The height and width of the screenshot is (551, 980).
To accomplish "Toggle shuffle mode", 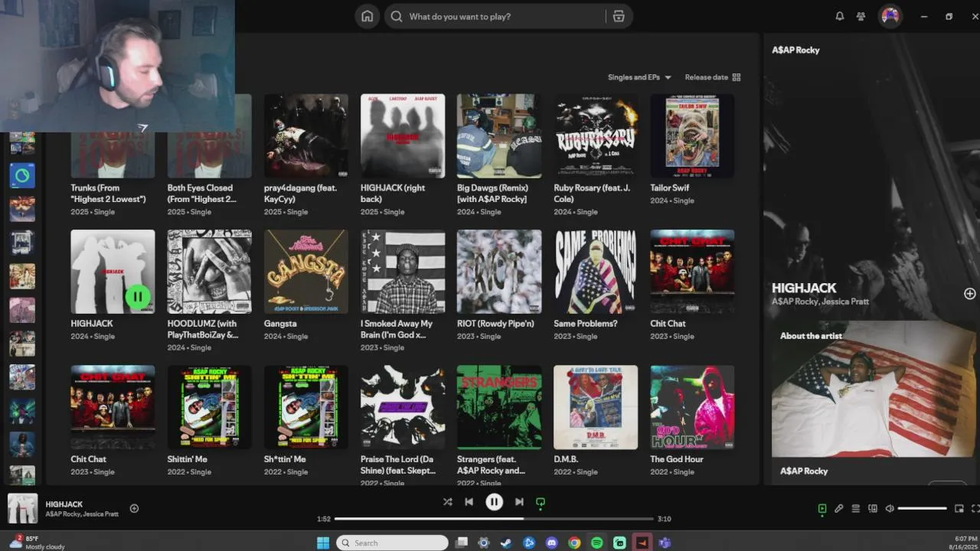I will pyautogui.click(x=447, y=502).
